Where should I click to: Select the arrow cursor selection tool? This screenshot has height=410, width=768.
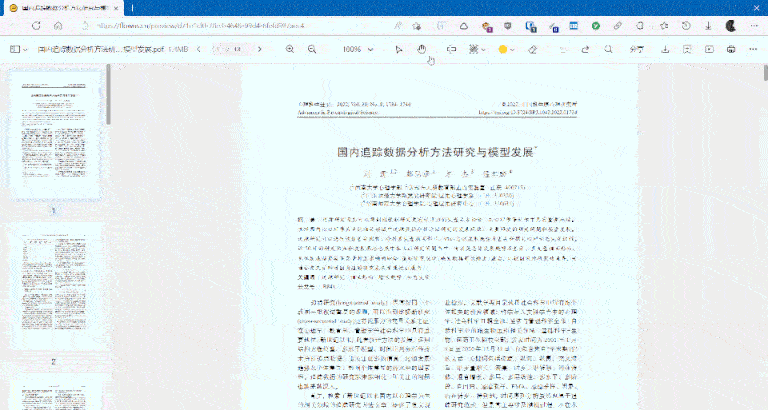point(399,49)
